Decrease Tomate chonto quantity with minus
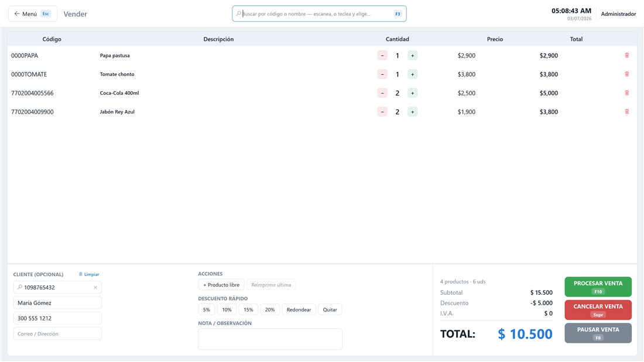The height and width of the screenshot is (362, 644). 382,74
